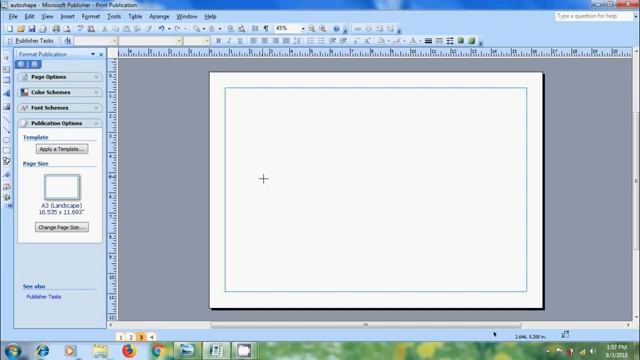The image size is (640, 360).
Task: Click the Undo arrow icon
Action: coord(162,29)
